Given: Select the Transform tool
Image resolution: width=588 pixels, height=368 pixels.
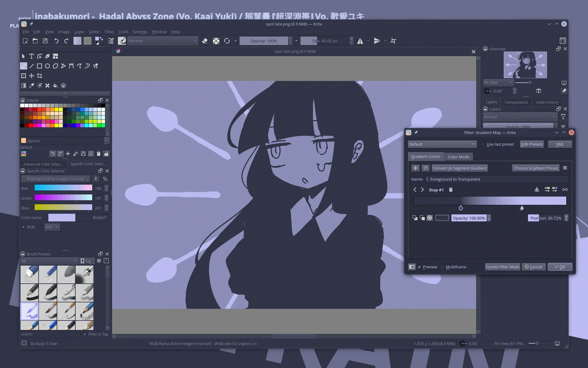Looking at the screenshot, I should (23, 76).
